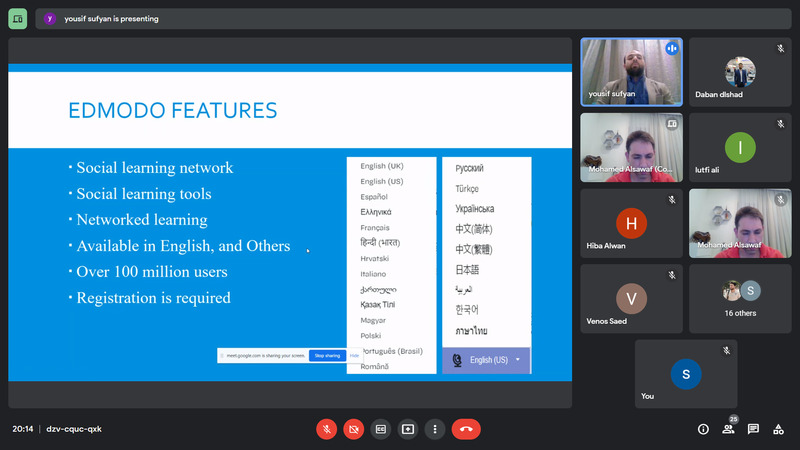Select the Hiba Alwan participant tile

click(x=631, y=223)
